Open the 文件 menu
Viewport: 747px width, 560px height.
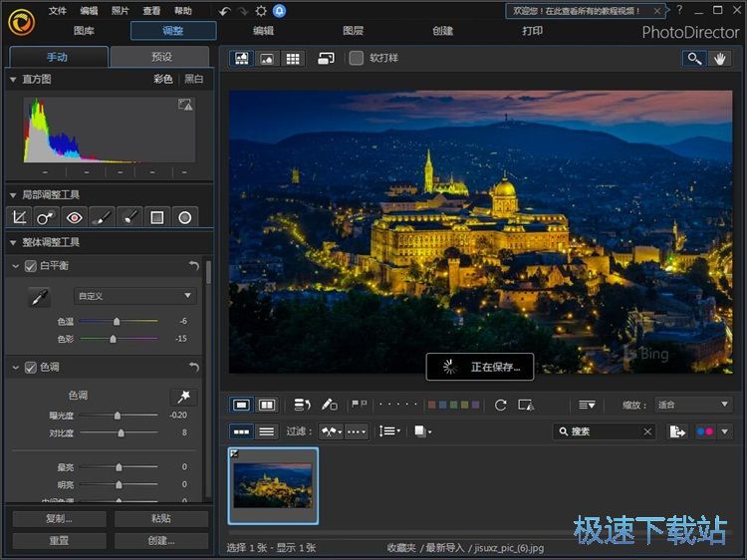[x=58, y=11]
